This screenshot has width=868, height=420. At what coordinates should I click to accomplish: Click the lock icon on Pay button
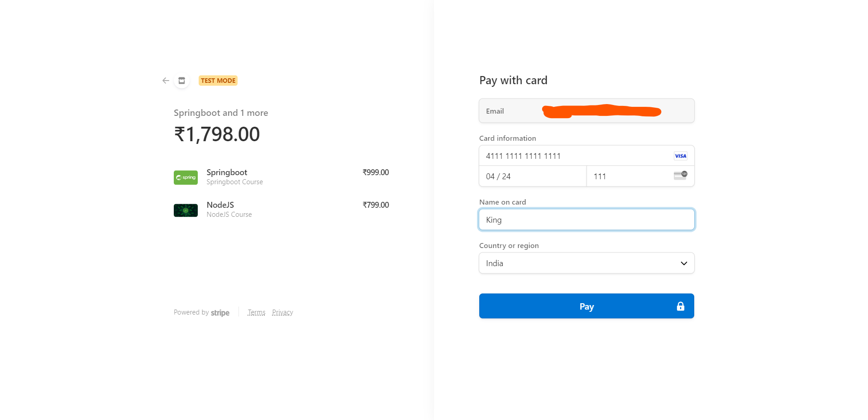pyautogui.click(x=680, y=306)
